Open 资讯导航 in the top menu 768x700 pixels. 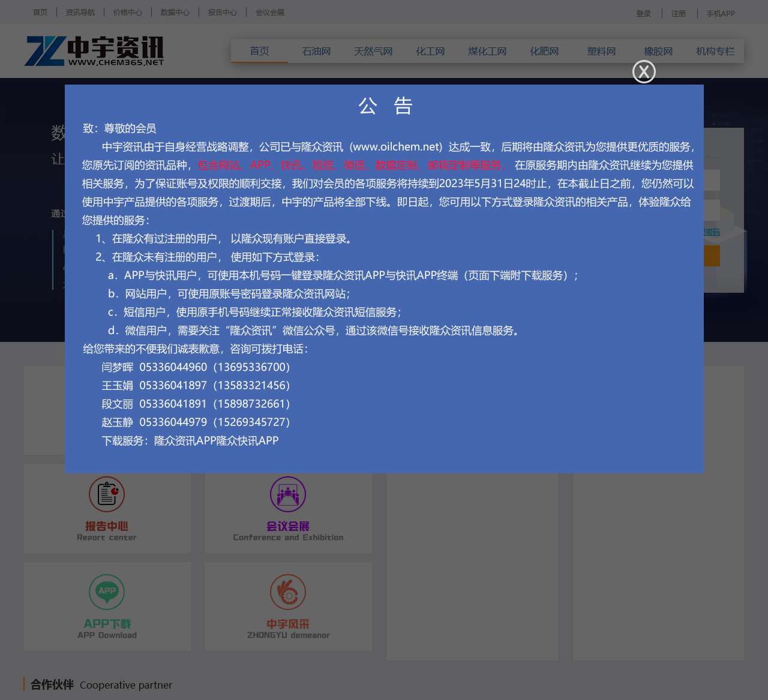(80, 12)
